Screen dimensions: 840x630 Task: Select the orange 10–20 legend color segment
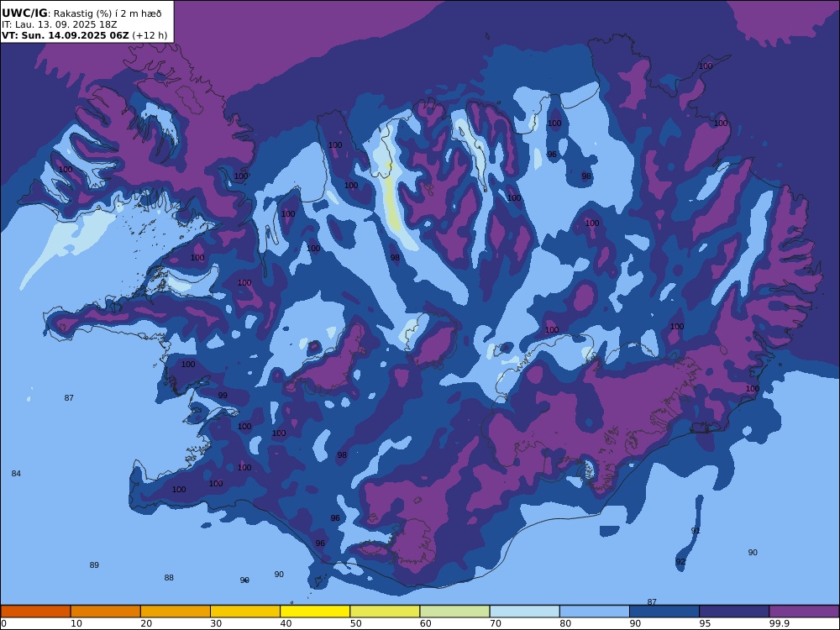(x=106, y=612)
